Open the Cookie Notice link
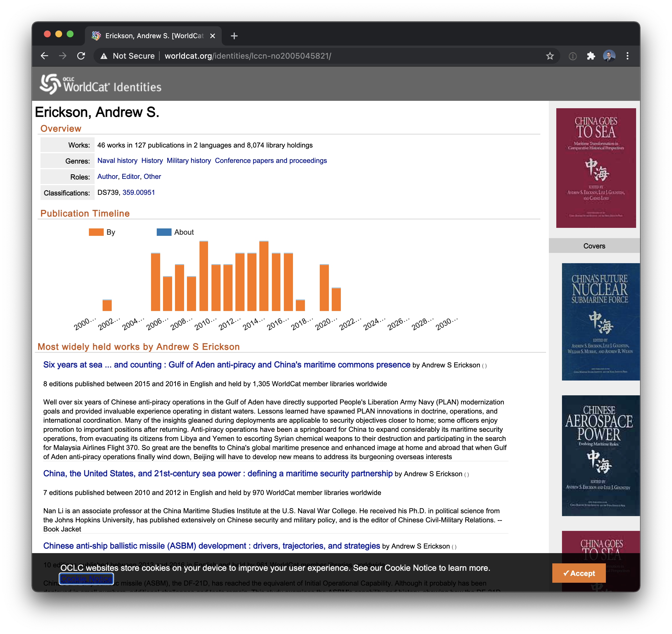The image size is (672, 634). pyautogui.click(x=86, y=578)
